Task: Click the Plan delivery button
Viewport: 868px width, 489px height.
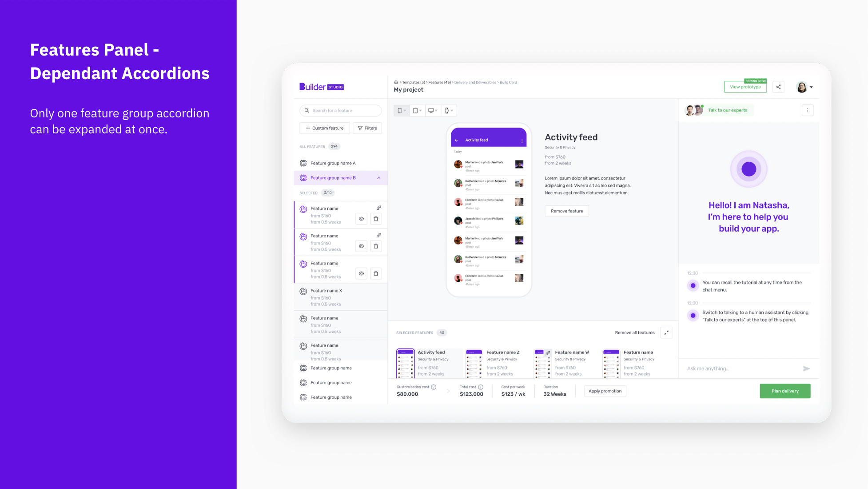Action: tap(785, 391)
